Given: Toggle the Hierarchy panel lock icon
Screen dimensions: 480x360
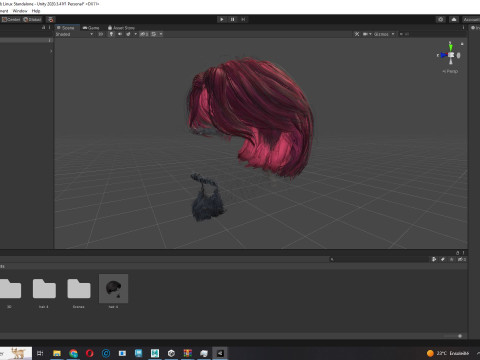Looking at the screenshot, I should (43, 28).
